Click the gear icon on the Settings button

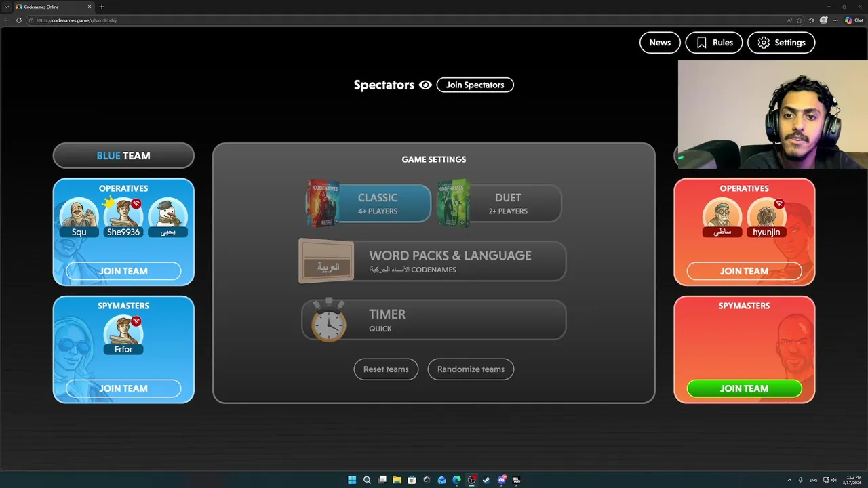click(764, 42)
